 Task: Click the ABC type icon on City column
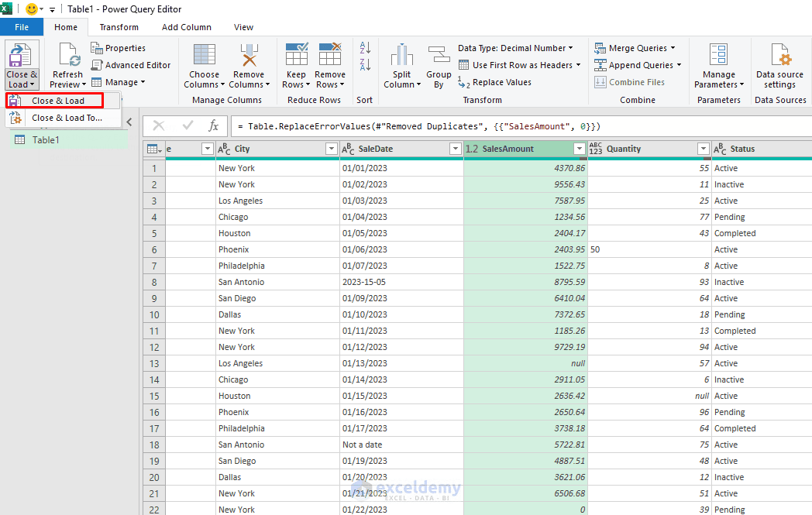coord(224,149)
